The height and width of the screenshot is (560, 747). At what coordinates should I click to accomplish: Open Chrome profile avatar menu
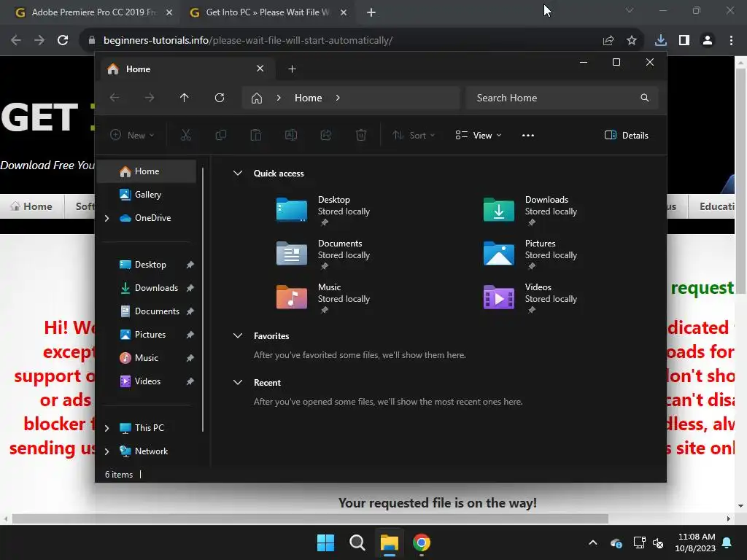pyautogui.click(x=708, y=41)
